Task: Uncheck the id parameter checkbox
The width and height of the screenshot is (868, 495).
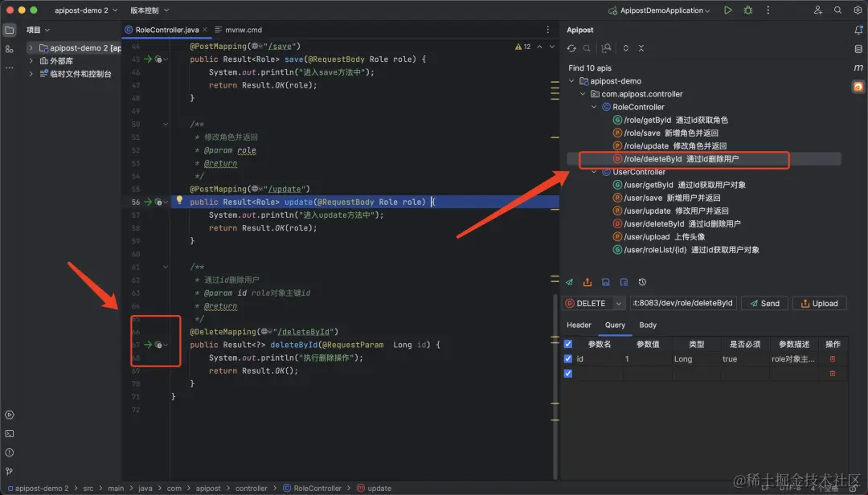Action: [568, 358]
